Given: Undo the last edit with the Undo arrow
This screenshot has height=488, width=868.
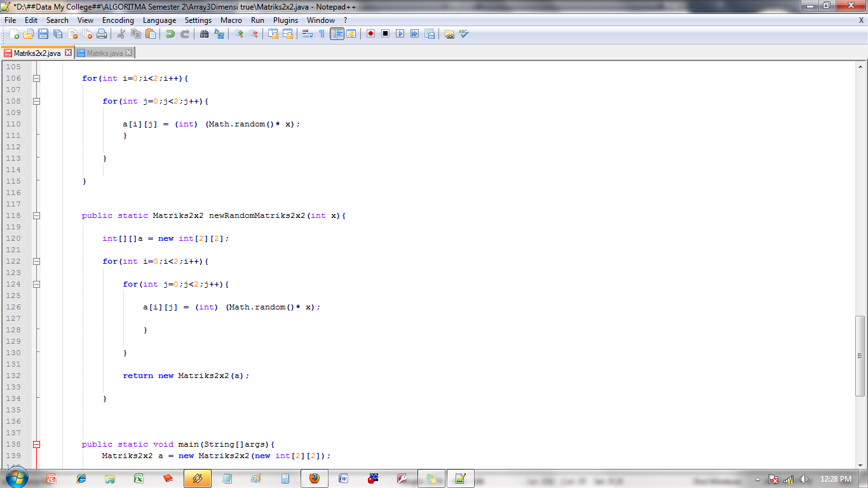Looking at the screenshot, I should tap(170, 34).
